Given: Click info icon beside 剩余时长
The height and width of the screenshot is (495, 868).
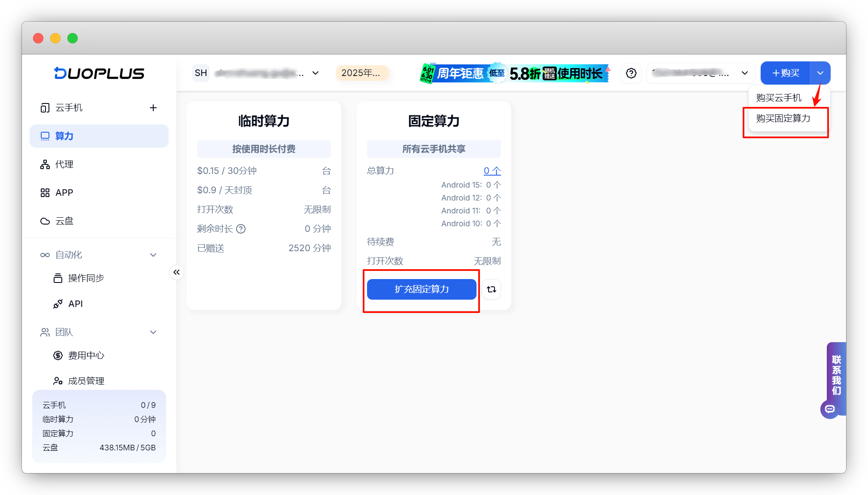Looking at the screenshot, I should point(241,229).
